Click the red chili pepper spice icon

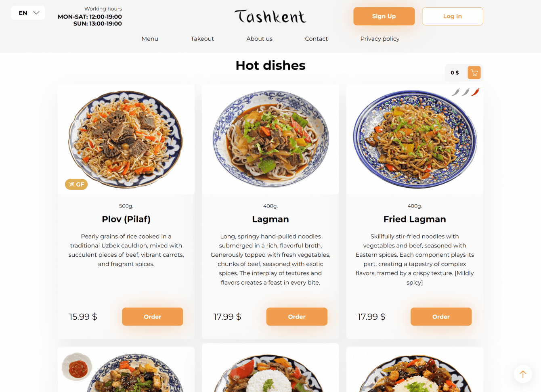point(476,92)
